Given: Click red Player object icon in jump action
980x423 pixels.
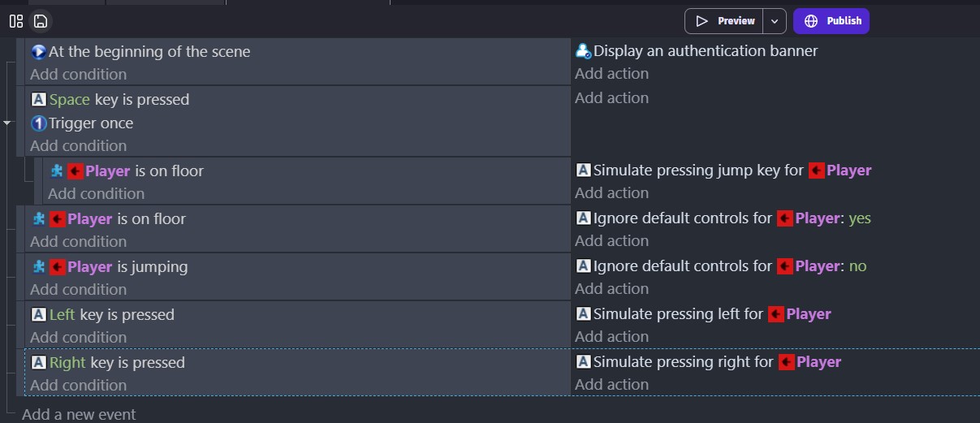Looking at the screenshot, I should 816,170.
